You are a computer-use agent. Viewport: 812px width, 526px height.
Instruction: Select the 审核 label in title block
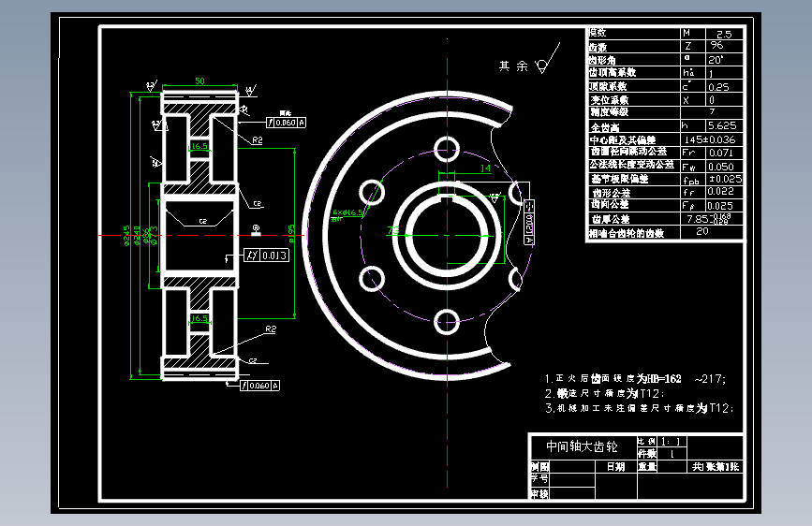pyautogui.click(x=539, y=494)
